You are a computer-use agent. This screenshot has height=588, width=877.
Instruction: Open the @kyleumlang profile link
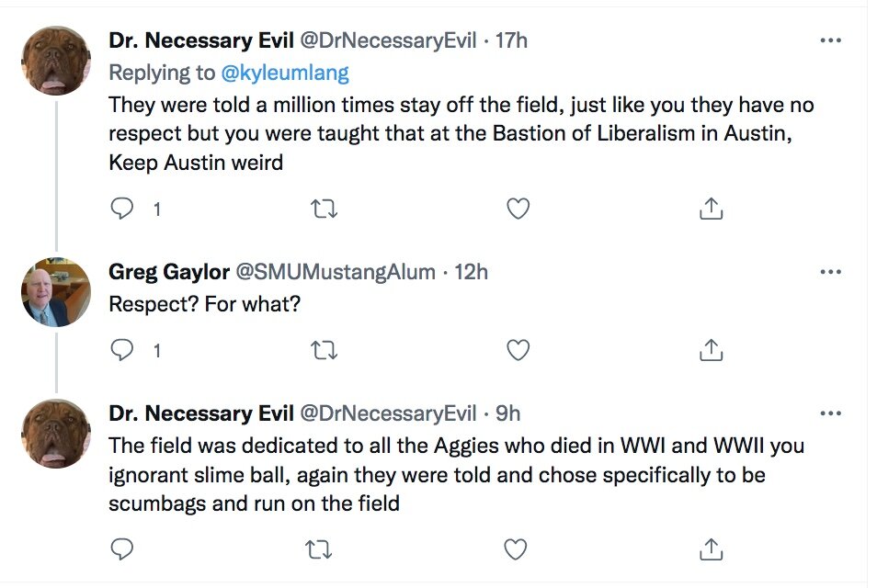click(x=285, y=72)
